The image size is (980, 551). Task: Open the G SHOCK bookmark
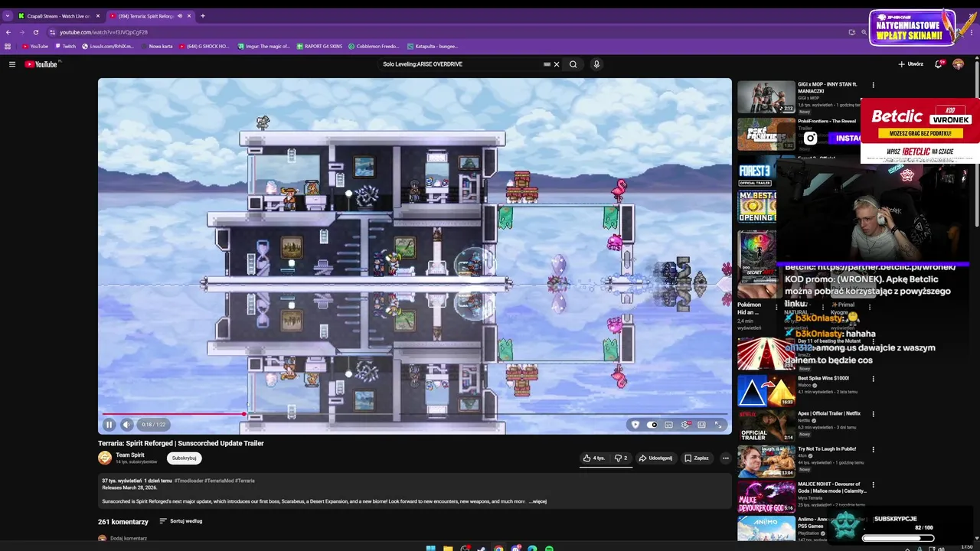(x=204, y=46)
